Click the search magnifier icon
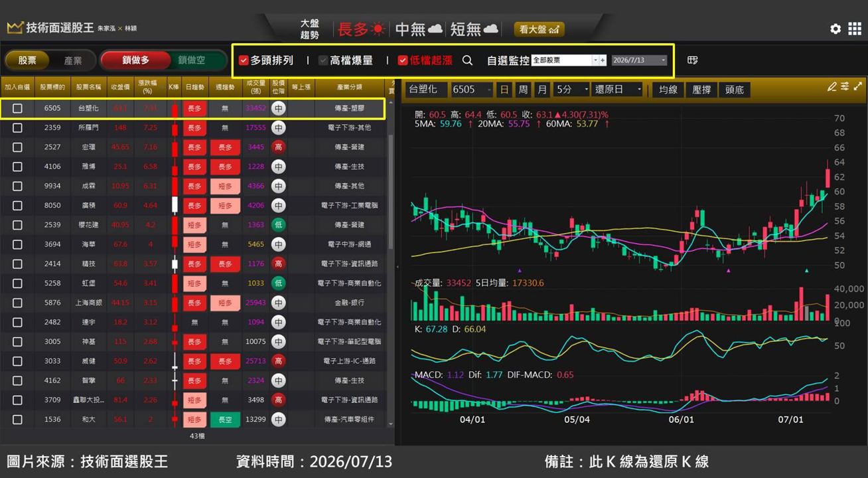The image size is (868, 478). [x=467, y=60]
